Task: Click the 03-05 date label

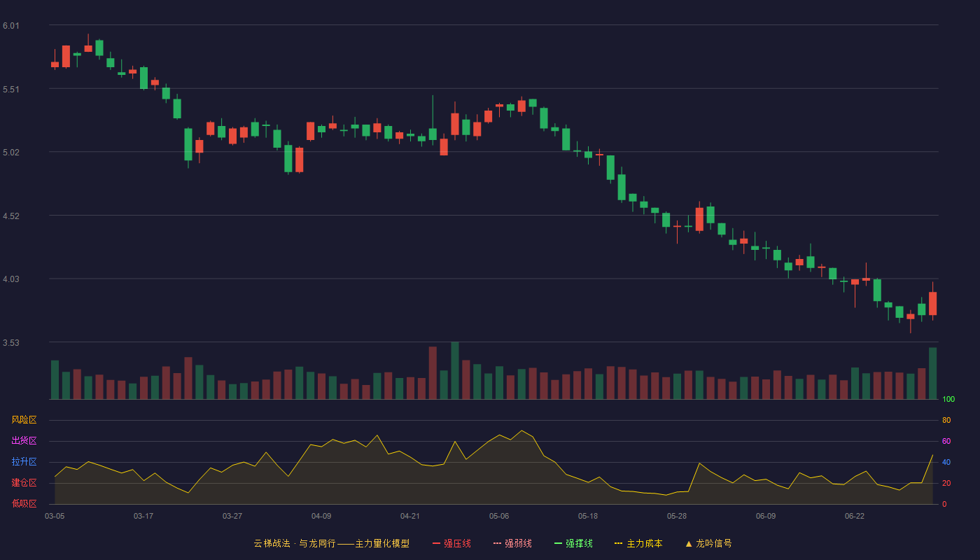Action: coord(55,516)
